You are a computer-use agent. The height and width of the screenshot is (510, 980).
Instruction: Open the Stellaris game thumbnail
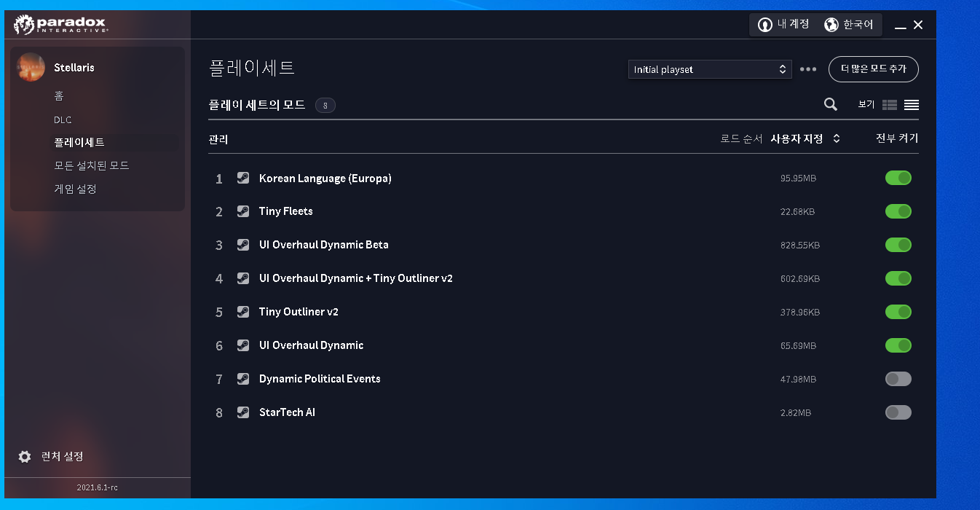pos(31,67)
